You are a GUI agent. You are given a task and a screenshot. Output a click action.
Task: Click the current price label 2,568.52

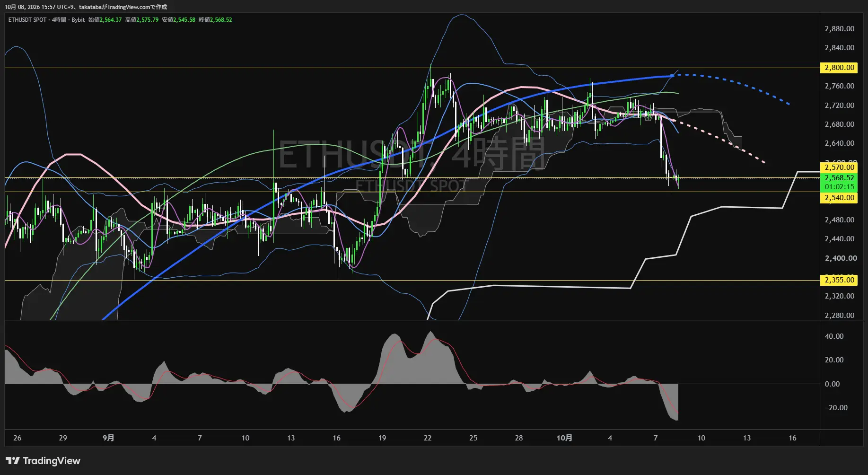840,178
